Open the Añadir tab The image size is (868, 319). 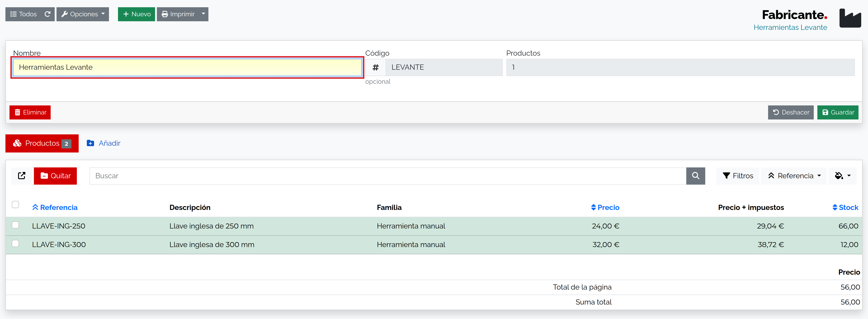(x=104, y=143)
